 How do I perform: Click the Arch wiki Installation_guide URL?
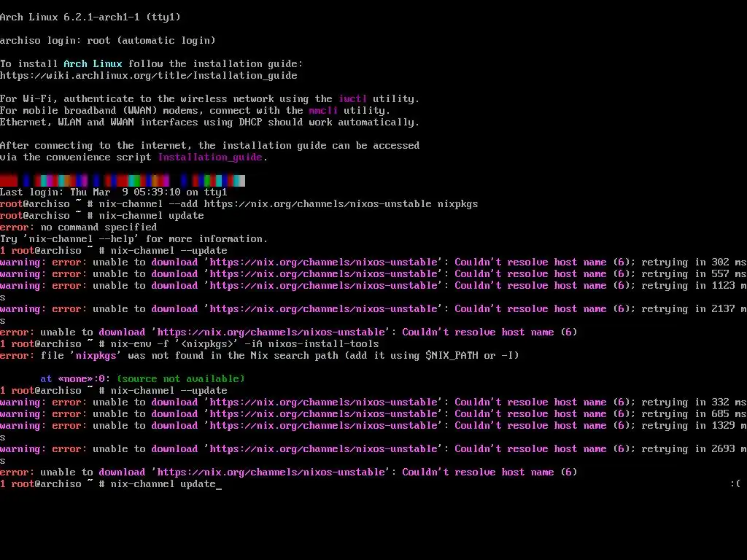(149, 75)
